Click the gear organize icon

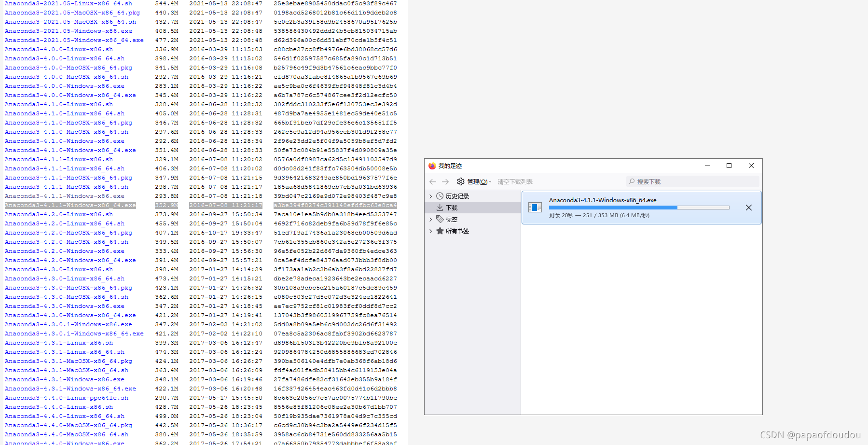point(461,181)
